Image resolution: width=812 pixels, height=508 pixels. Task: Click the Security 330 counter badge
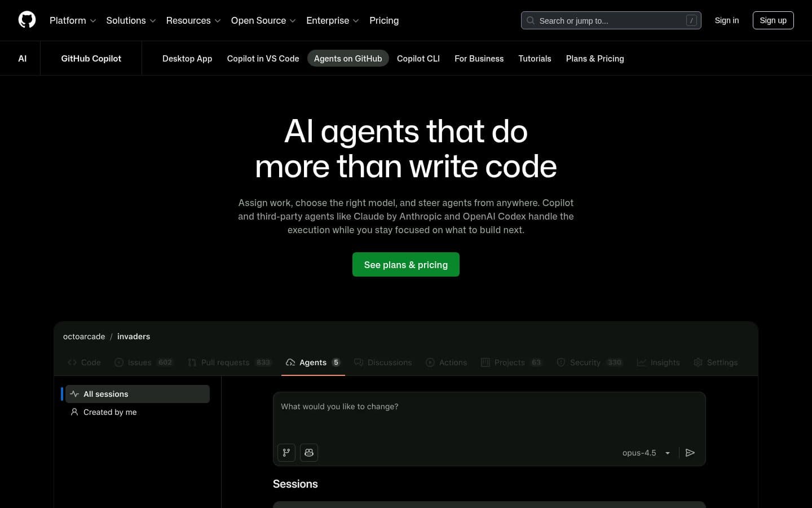[x=615, y=362]
